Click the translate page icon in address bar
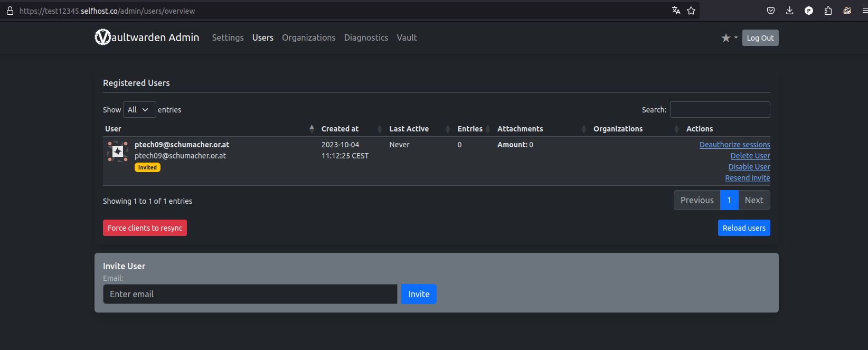Image resolution: width=868 pixels, height=350 pixels. [676, 11]
